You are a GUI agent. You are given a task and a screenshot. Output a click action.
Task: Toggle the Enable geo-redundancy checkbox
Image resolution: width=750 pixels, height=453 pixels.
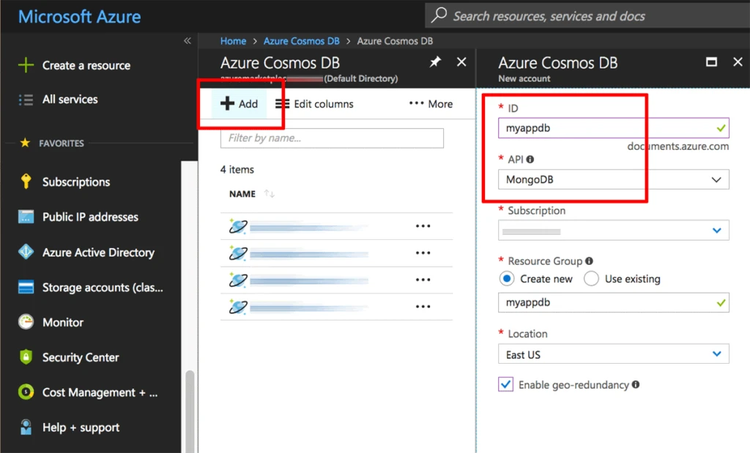pos(506,384)
